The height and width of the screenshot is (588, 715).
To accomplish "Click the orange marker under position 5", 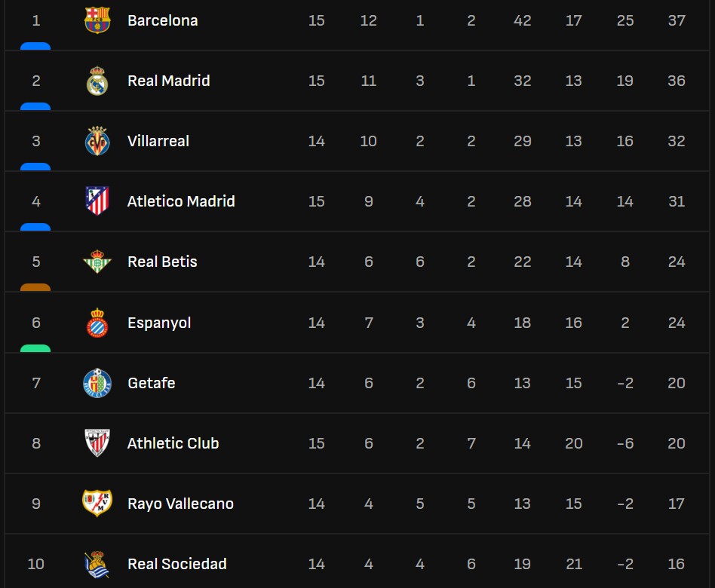I will tap(35, 287).
